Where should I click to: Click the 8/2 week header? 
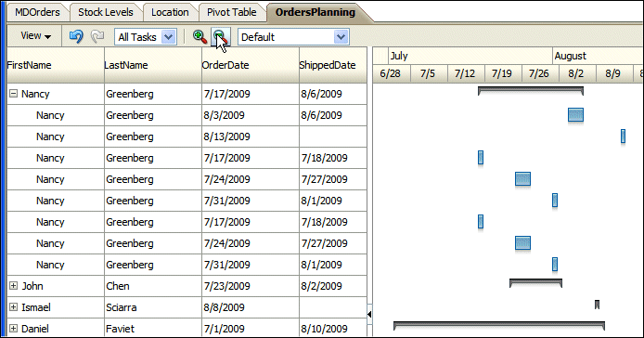577,73
